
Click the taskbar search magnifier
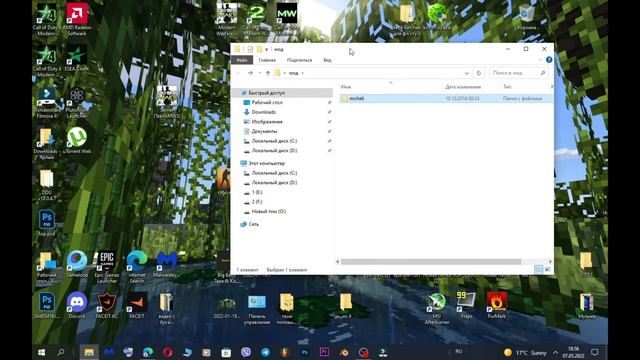61,352
